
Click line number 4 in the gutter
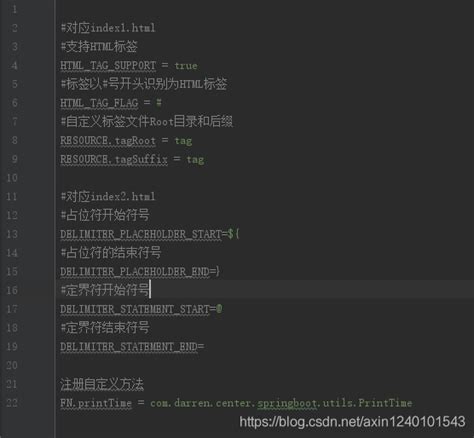pos(14,65)
